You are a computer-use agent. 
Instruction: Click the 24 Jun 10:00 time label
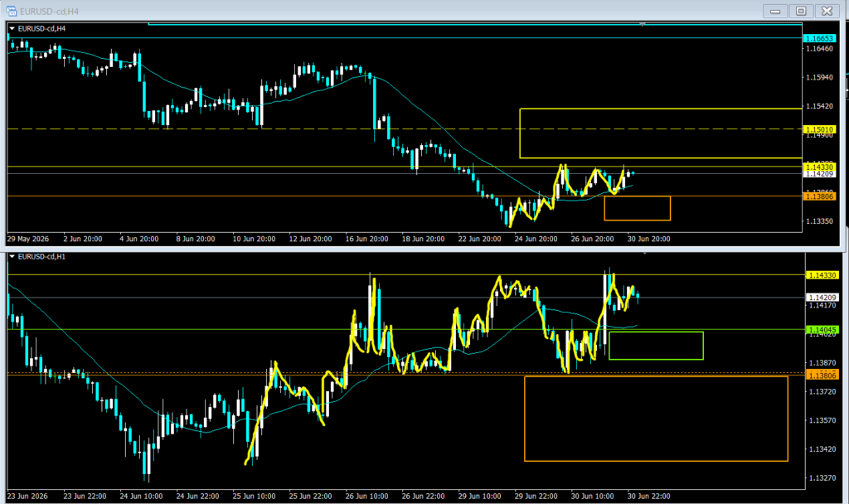141,496
